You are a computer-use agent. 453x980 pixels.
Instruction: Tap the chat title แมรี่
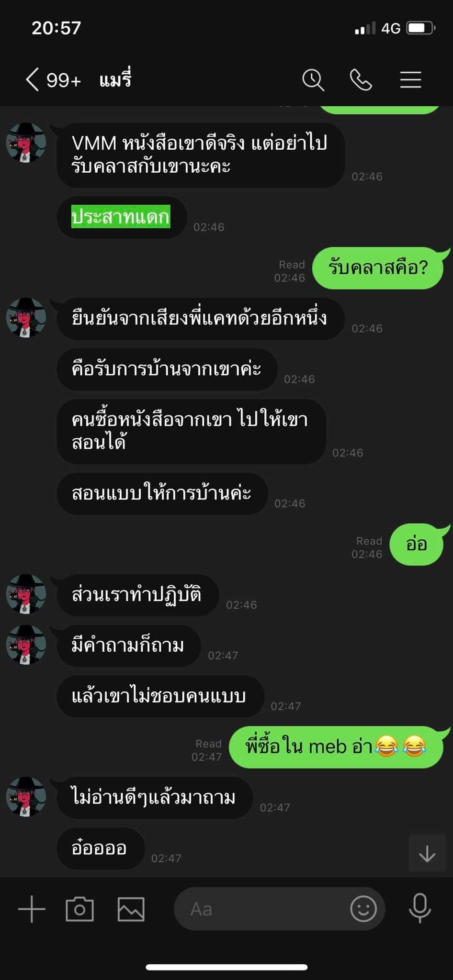coord(115,79)
